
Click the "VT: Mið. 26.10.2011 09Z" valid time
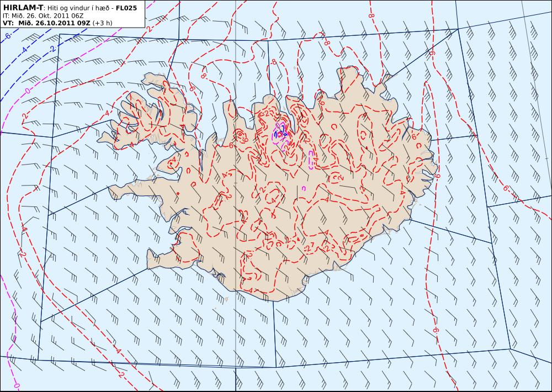coord(46,23)
